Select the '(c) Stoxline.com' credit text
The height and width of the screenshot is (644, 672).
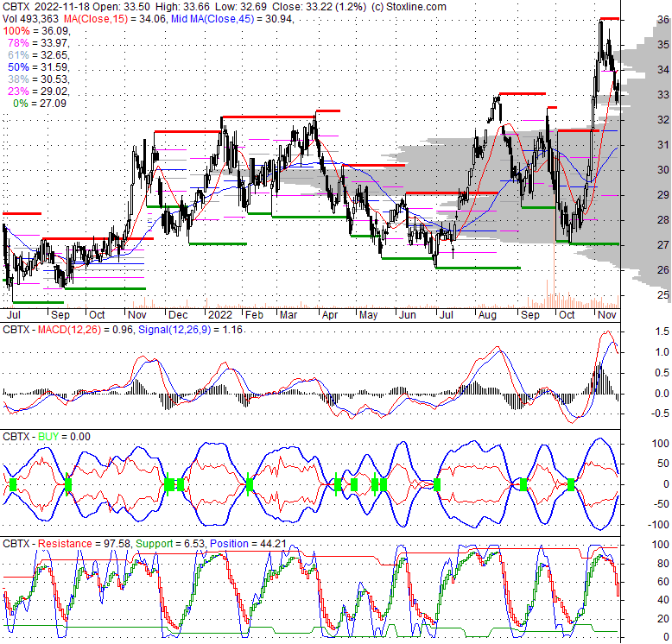pyautogui.click(x=409, y=7)
